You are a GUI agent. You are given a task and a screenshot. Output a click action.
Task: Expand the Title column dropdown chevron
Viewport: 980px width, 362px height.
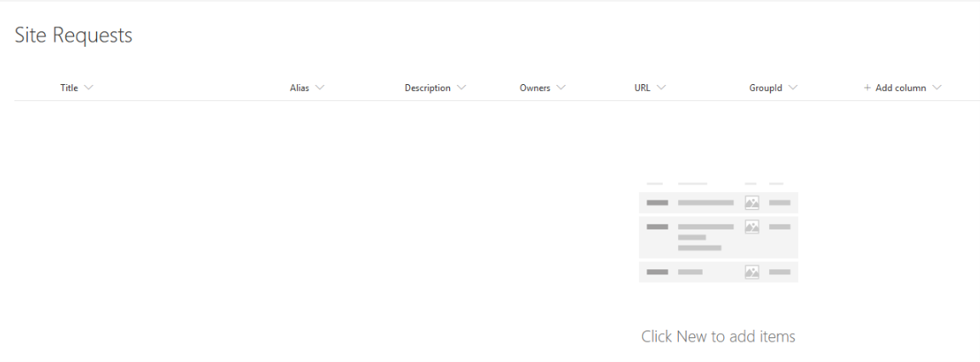tap(88, 88)
